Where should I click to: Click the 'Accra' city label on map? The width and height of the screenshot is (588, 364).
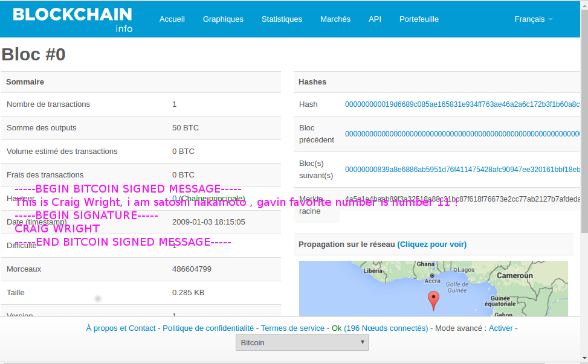(432, 281)
